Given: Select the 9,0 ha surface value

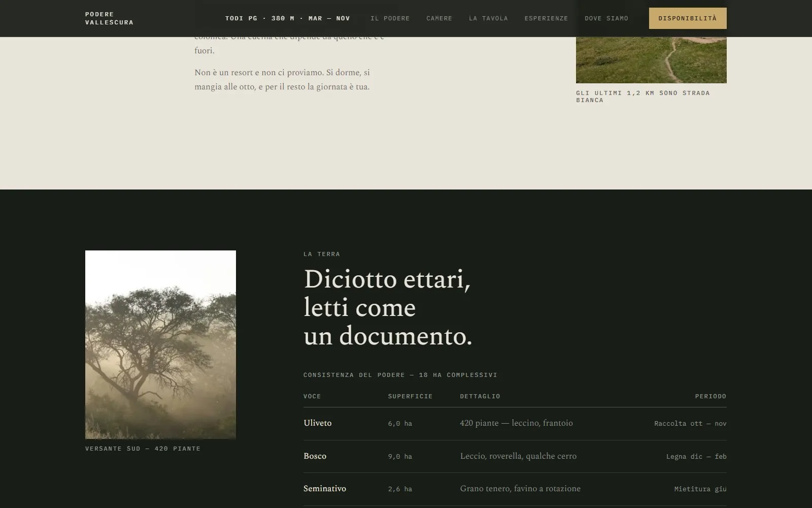Looking at the screenshot, I should [x=400, y=457].
